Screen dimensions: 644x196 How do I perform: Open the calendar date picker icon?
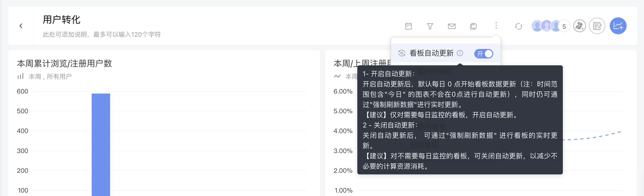[x=408, y=26]
